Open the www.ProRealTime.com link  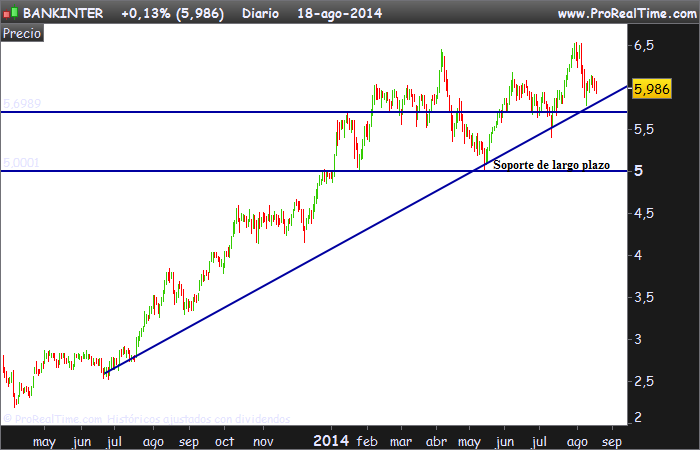(627, 14)
